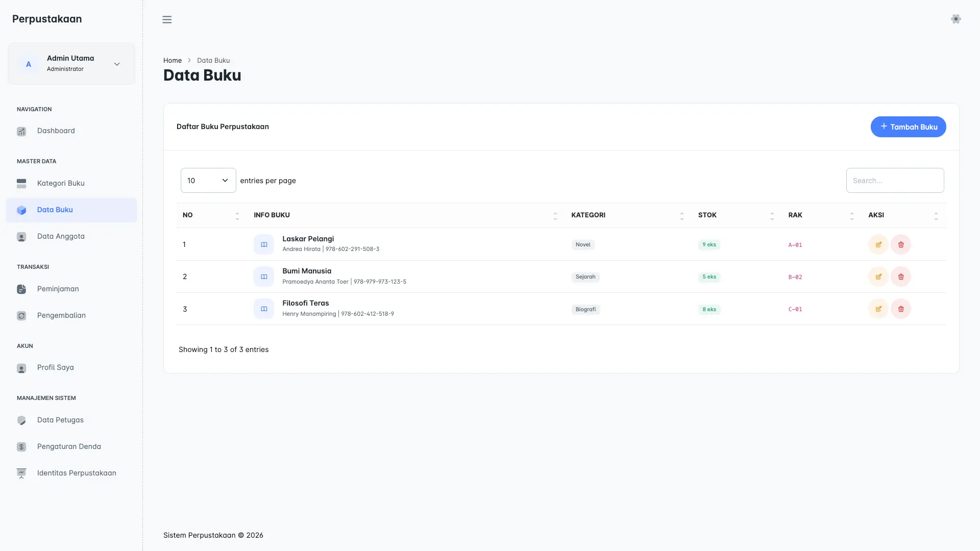
Task: Click the Data Buku breadcrumb text
Action: pyautogui.click(x=213, y=60)
